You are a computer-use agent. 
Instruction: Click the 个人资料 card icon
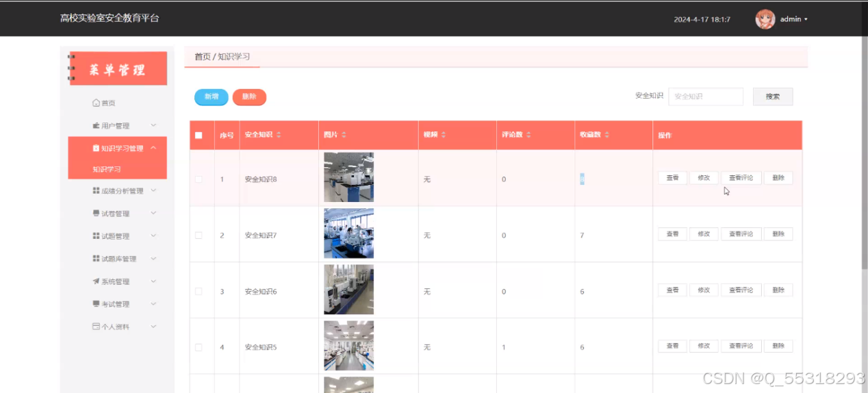coord(96,327)
